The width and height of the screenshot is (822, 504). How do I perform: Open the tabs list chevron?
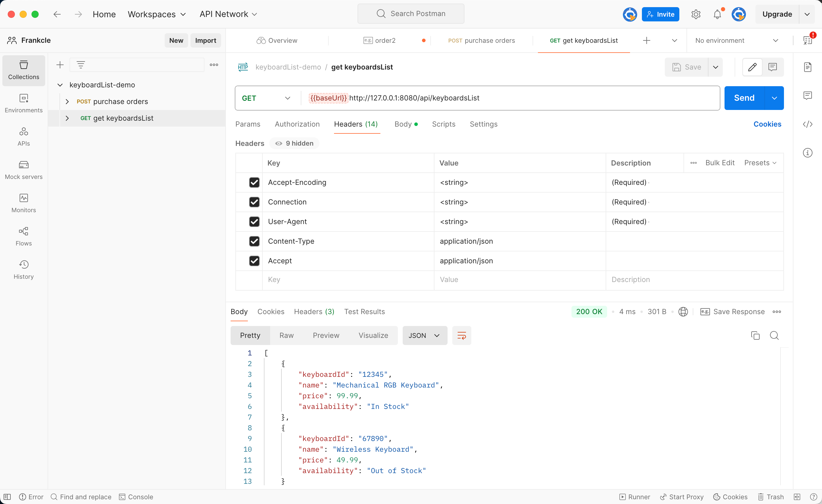pos(675,40)
